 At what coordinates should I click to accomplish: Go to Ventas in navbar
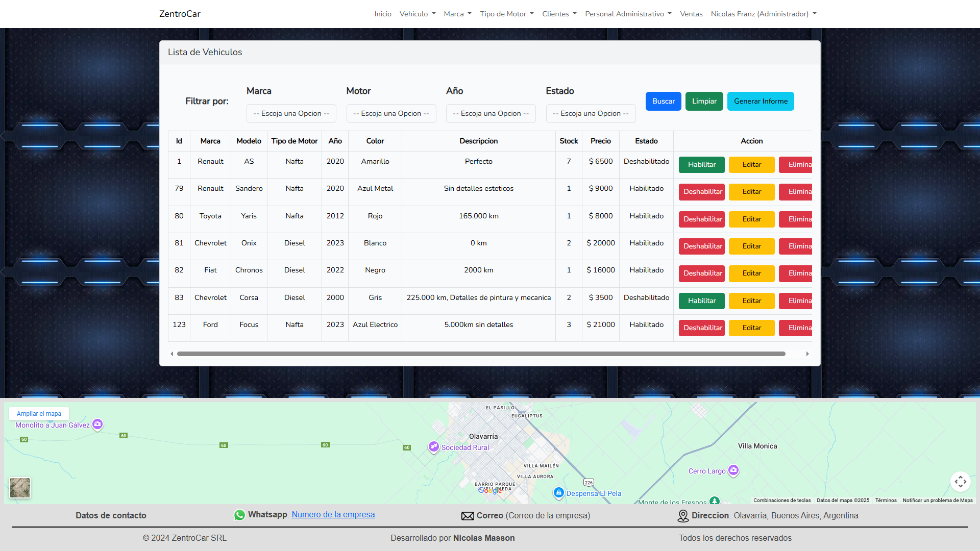(691, 14)
